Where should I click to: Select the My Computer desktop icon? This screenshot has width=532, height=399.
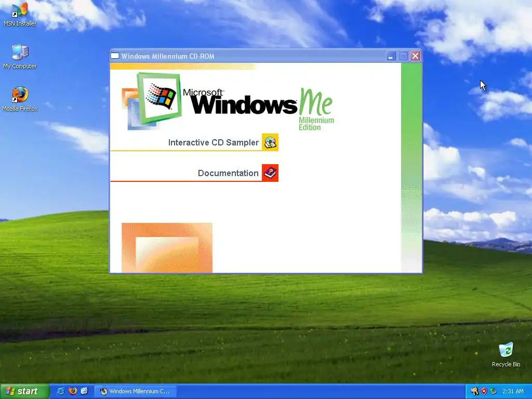click(20, 57)
